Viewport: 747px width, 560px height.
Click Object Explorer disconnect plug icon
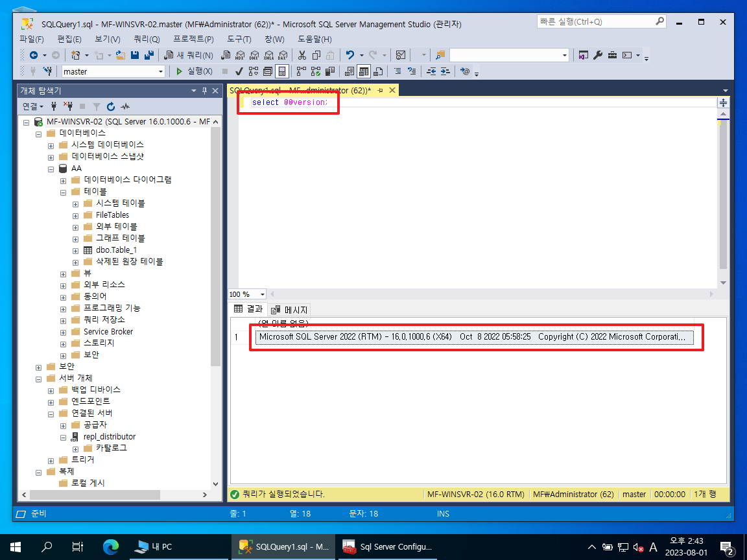[x=68, y=106]
